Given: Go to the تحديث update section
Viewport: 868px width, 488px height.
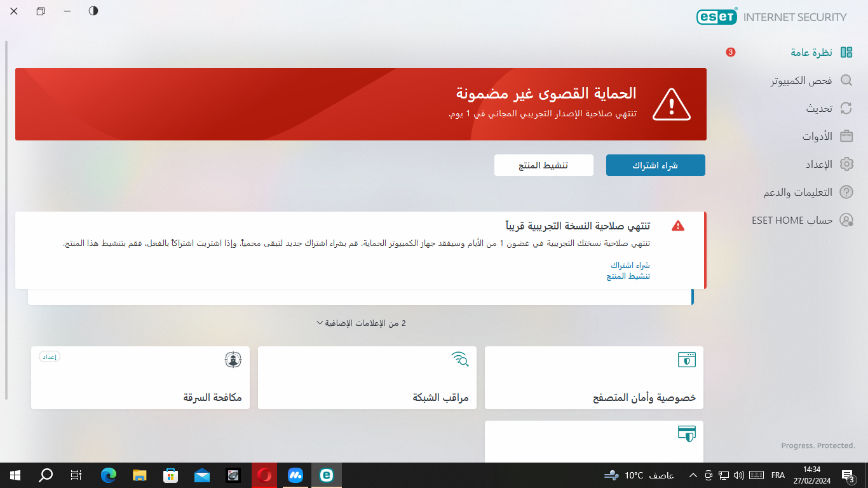Looking at the screenshot, I should [829, 108].
